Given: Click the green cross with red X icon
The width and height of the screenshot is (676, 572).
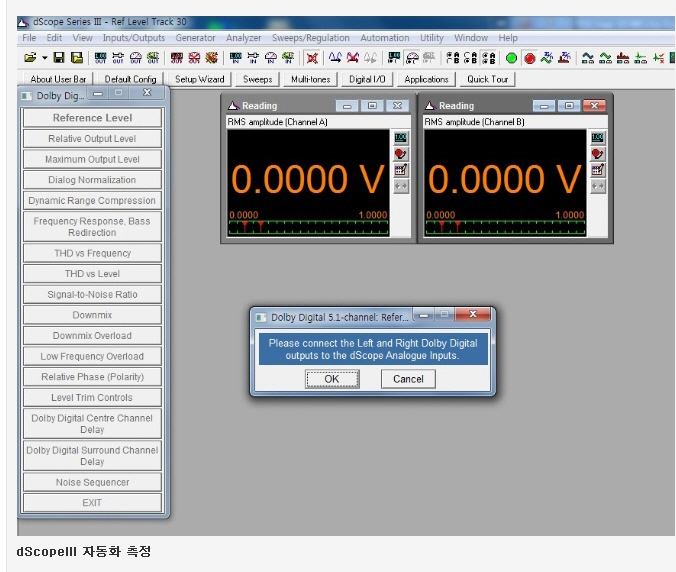Looking at the screenshot, I should click(658, 58).
